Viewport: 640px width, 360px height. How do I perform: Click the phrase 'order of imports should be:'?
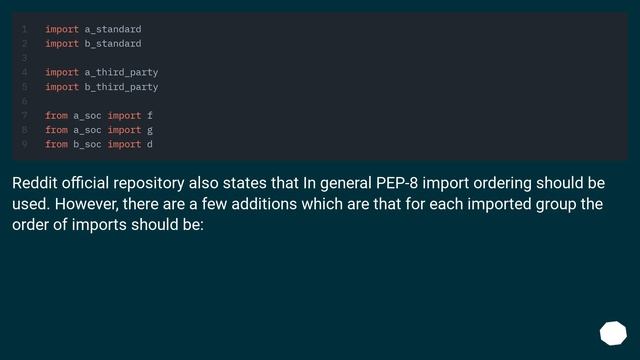click(108, 224)
